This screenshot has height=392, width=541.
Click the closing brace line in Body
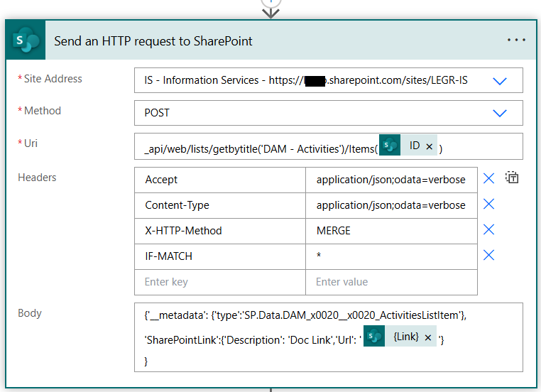(x=146, y=361)
